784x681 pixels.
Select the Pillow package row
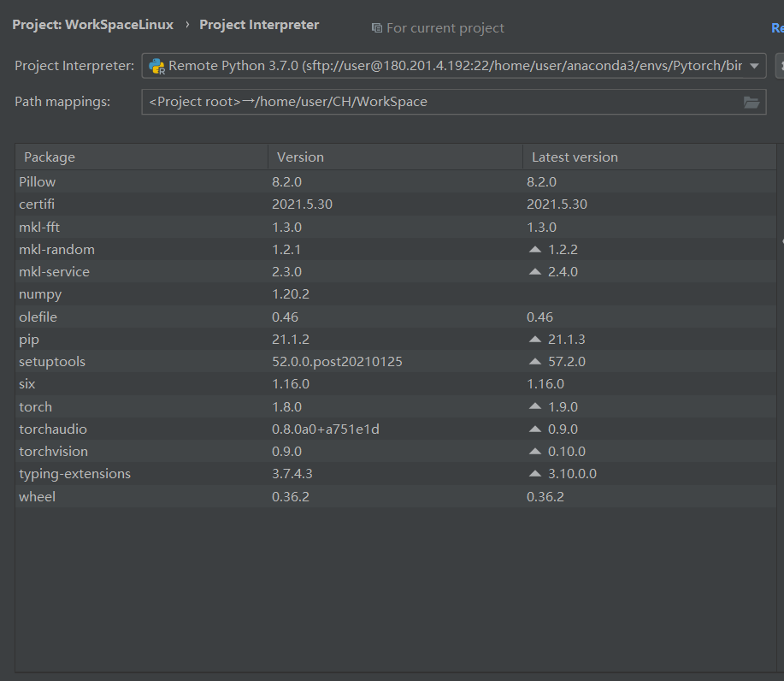396,181
